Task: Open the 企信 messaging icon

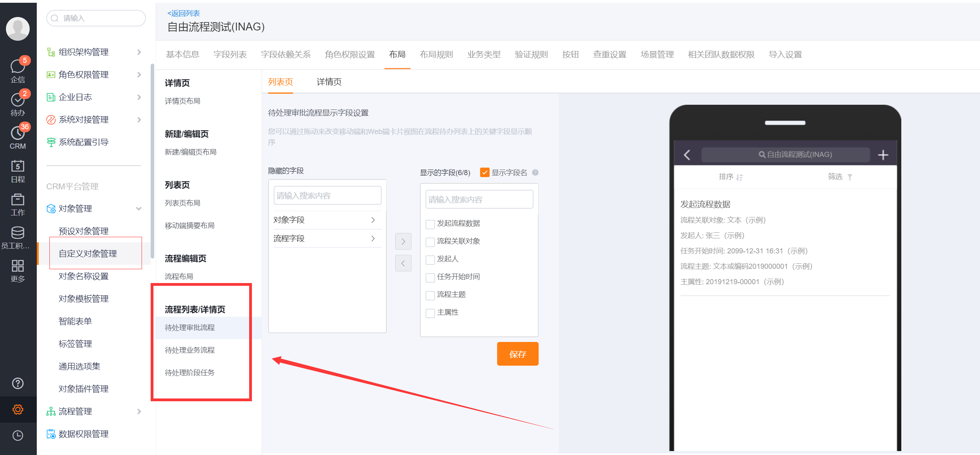Action: click(x=18, y=66)
